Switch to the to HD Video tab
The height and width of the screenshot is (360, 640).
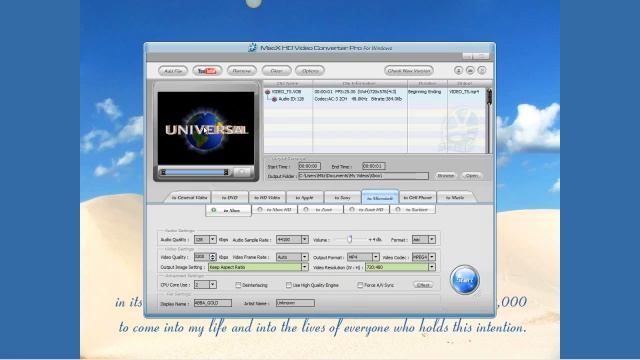tap(267, 198)
